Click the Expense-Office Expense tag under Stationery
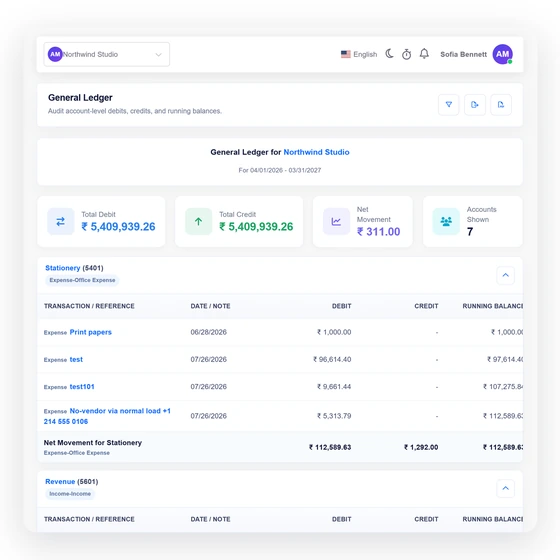Viewport: 560px width, 560px height. [82, 280]
